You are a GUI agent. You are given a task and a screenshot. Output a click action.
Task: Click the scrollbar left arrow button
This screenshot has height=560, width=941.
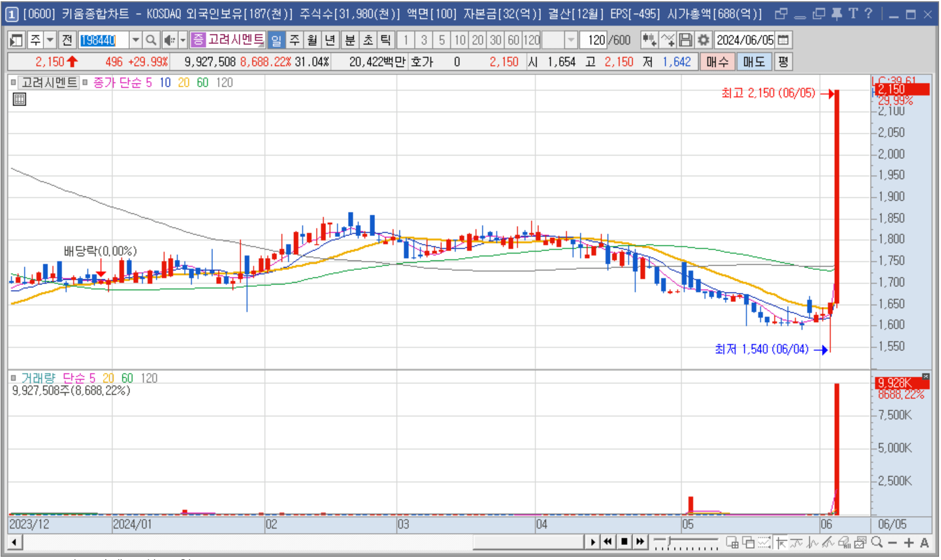pyautogui.click(x=15, y=542)
